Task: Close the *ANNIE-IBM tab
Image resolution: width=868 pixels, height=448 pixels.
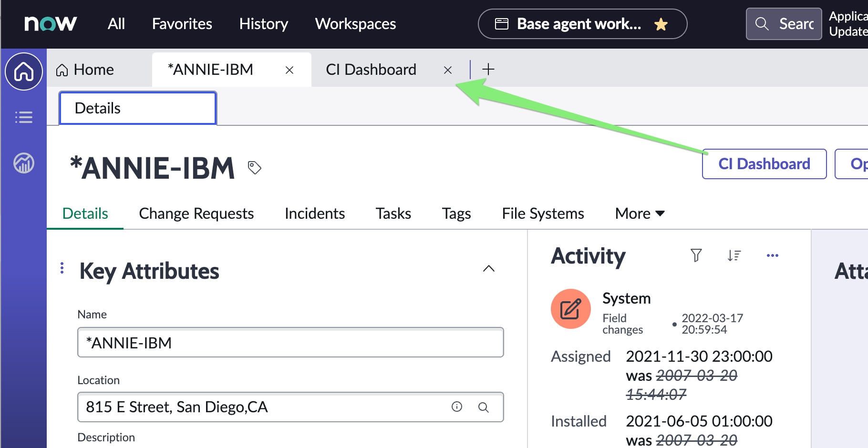Action: [x=289, y=70]
